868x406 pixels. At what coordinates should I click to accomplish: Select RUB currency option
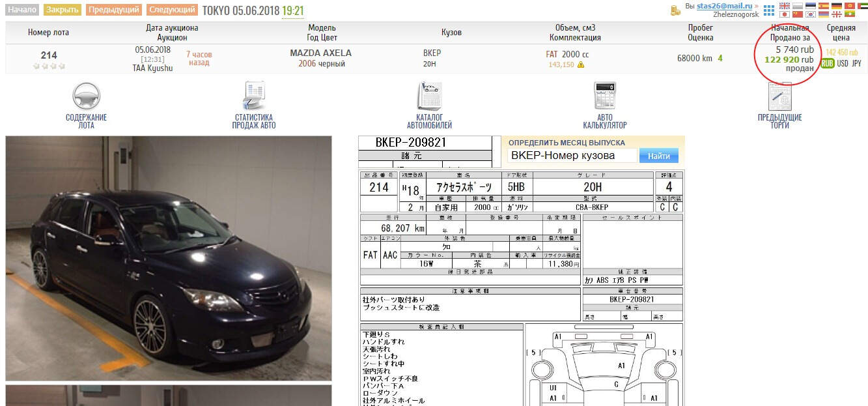point(828,63)
